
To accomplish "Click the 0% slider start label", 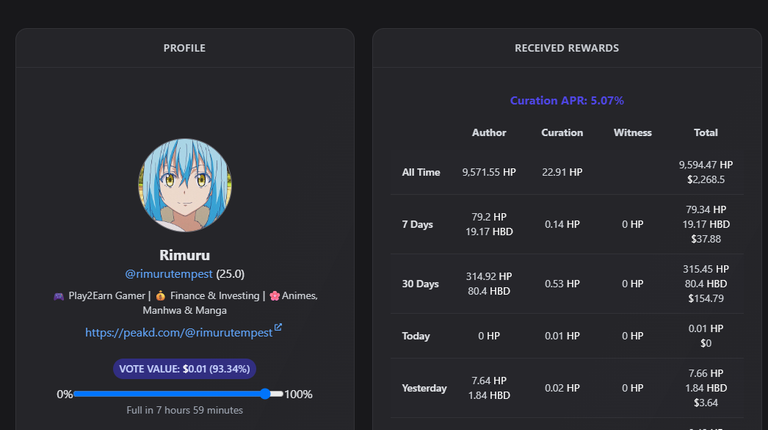I will [x=65, y=394].
